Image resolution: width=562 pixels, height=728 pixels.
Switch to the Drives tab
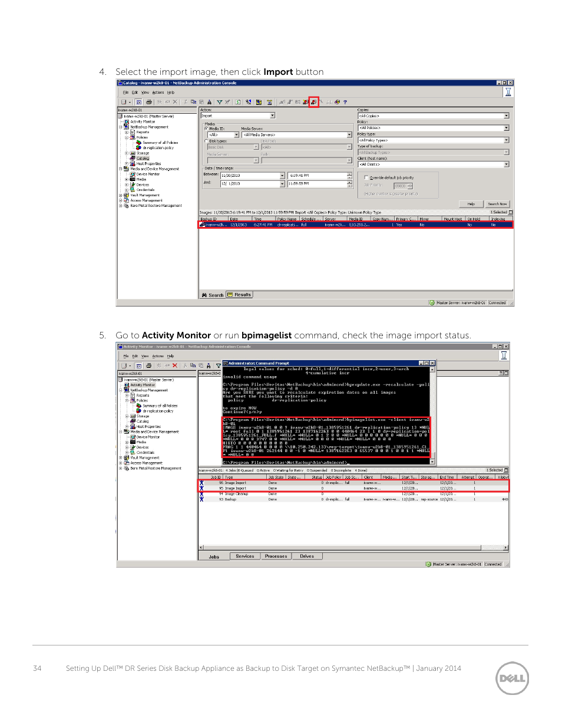tap(307, 556)
